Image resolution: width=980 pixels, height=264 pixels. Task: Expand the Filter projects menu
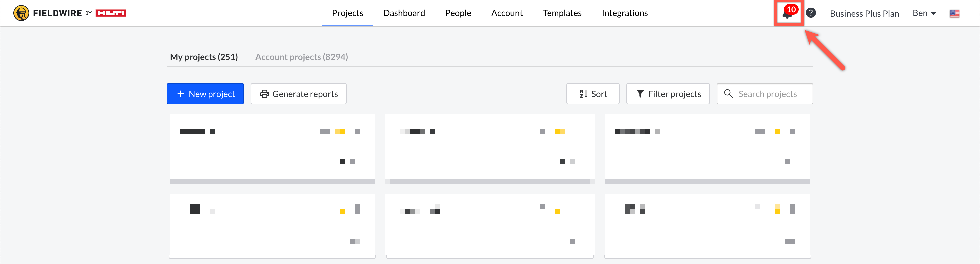point(668,94)
